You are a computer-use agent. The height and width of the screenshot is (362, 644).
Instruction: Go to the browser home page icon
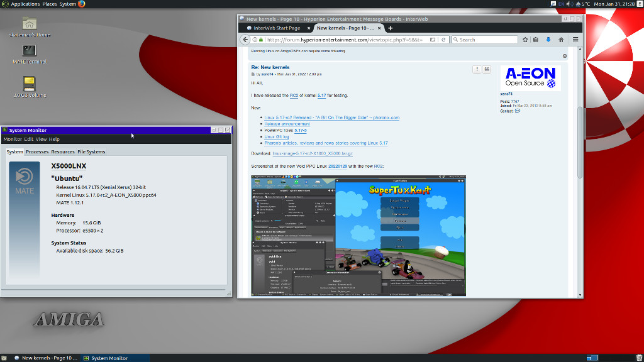[561, 40]
